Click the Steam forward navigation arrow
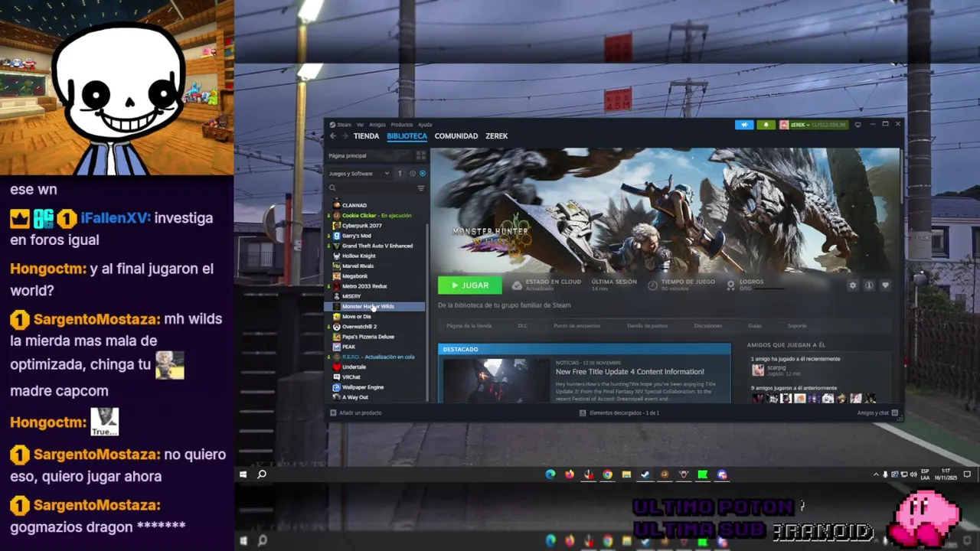This screenshot has height=551, width=980. 344,136
